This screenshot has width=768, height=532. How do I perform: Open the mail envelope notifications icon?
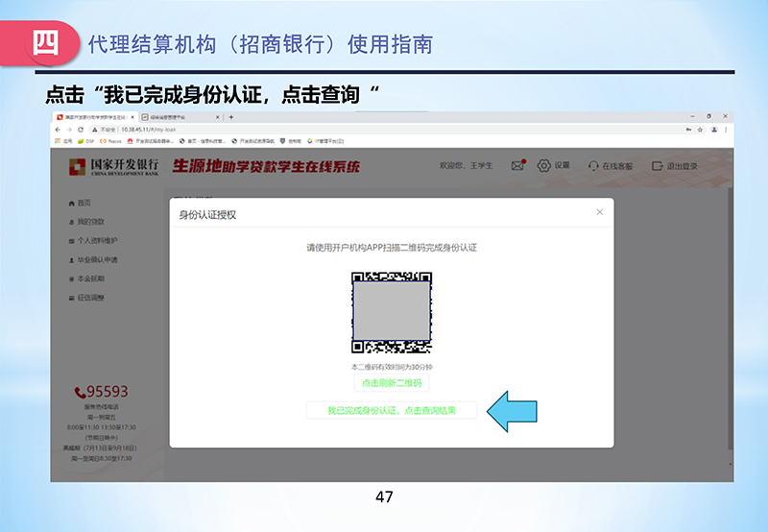(x=518, y=165)
